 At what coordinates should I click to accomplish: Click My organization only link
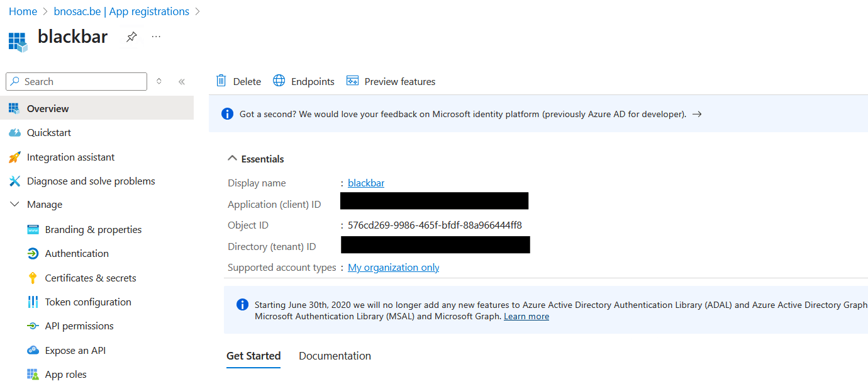pos(394,267)
